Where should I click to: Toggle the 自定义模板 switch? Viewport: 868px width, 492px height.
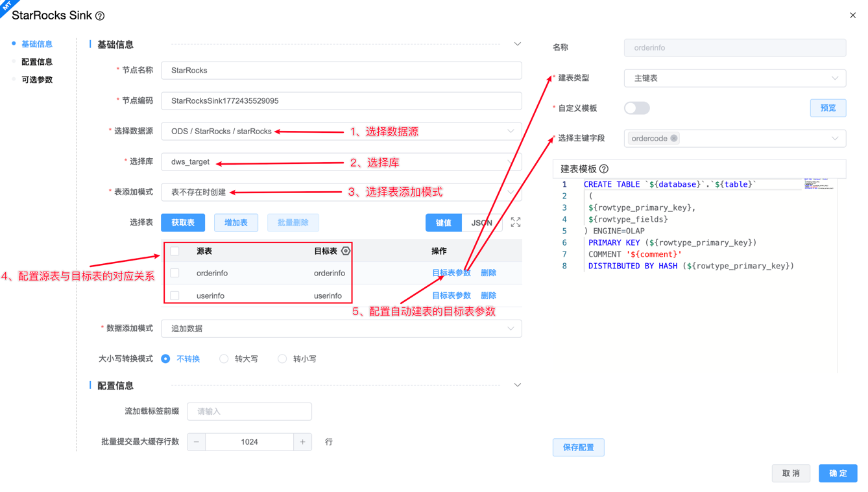(636, 108)
